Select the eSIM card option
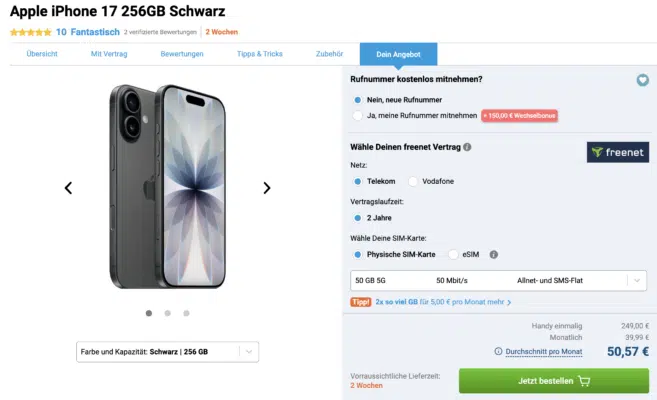The width and height of the screenshot is (657, 400). [x=453, y=254]
